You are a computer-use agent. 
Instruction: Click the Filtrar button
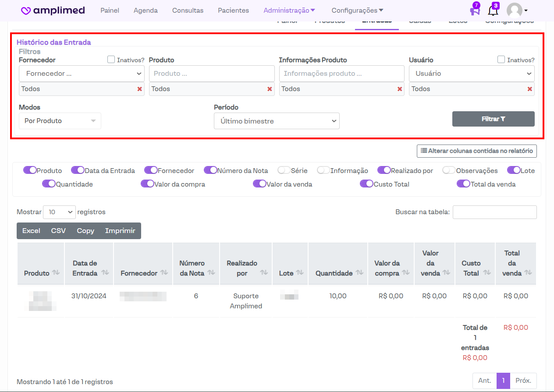(493, 119)
